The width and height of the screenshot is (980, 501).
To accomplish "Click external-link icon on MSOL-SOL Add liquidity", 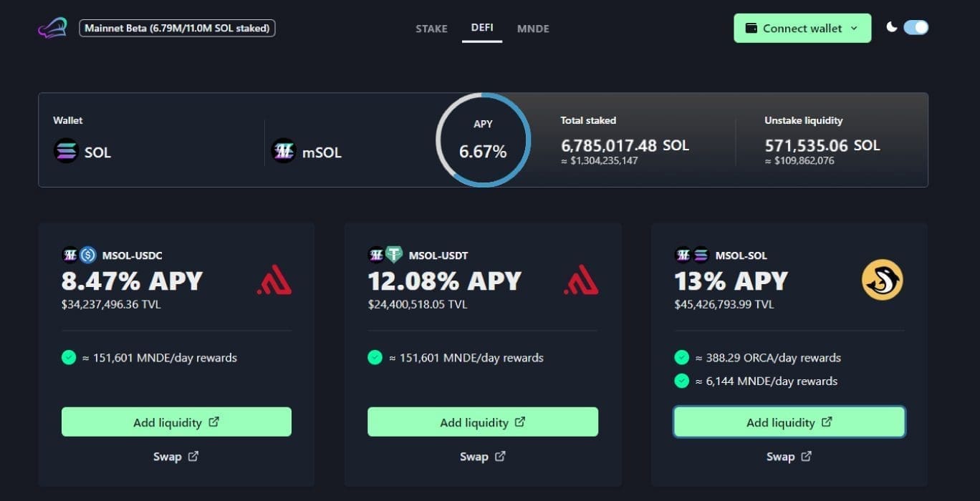I will coord(827,422).
